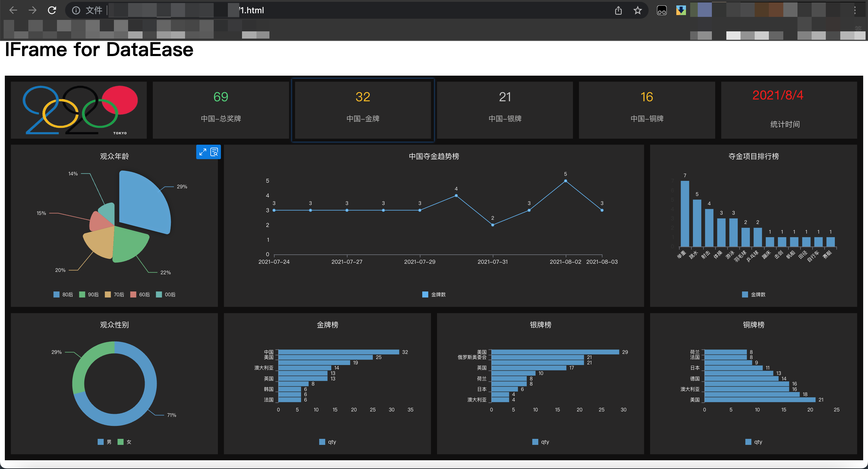Toggle the 90后 legend item
868x469 pixels.
coord(89,294)
